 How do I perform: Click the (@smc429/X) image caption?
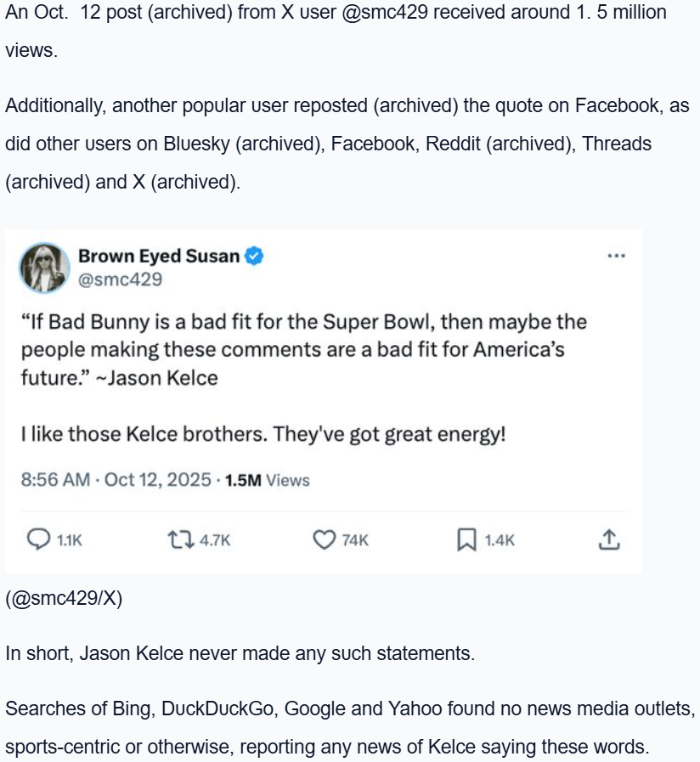[x=64, y=598]
